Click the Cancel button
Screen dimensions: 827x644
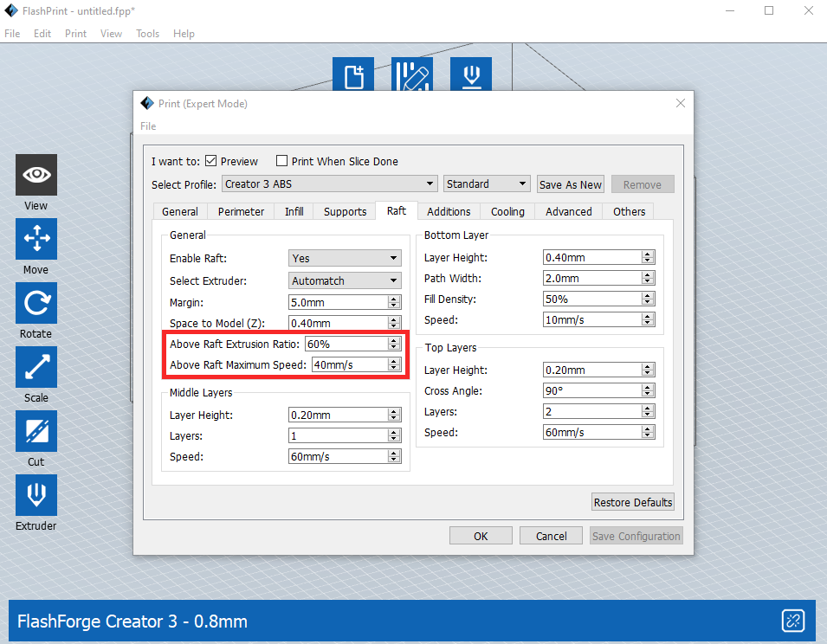551,536
